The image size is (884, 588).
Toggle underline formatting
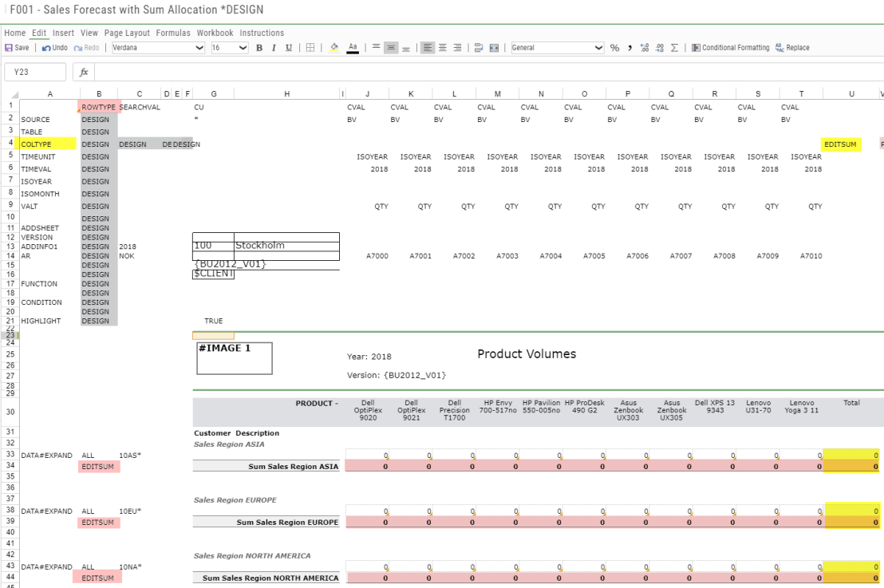click(x=289, y=48)
